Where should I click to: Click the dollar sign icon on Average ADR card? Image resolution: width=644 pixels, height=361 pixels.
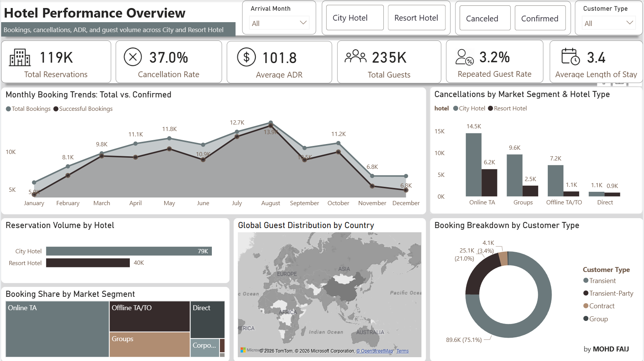(246, 57)
